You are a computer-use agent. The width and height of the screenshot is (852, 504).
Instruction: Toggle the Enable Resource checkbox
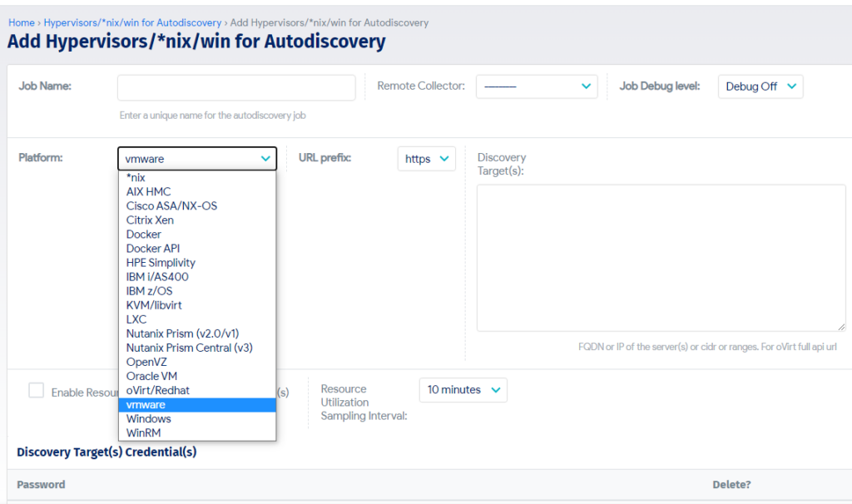[37, 390]
